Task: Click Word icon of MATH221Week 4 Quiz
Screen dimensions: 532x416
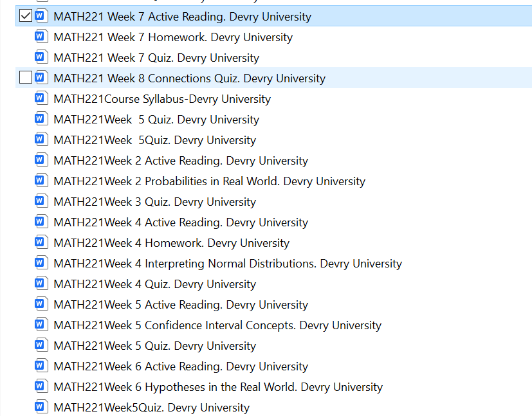Action: coord(41,284)
